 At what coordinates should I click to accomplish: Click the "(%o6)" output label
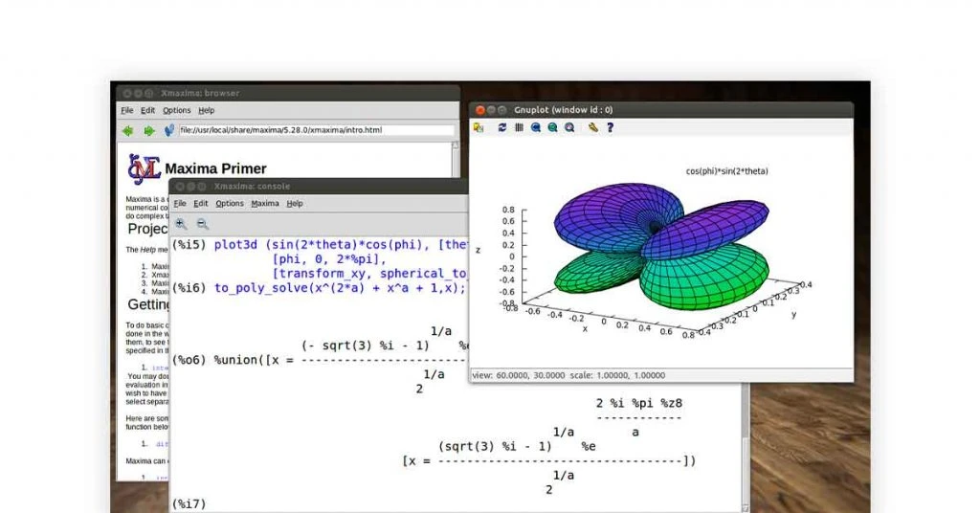[x=189, y=360]
